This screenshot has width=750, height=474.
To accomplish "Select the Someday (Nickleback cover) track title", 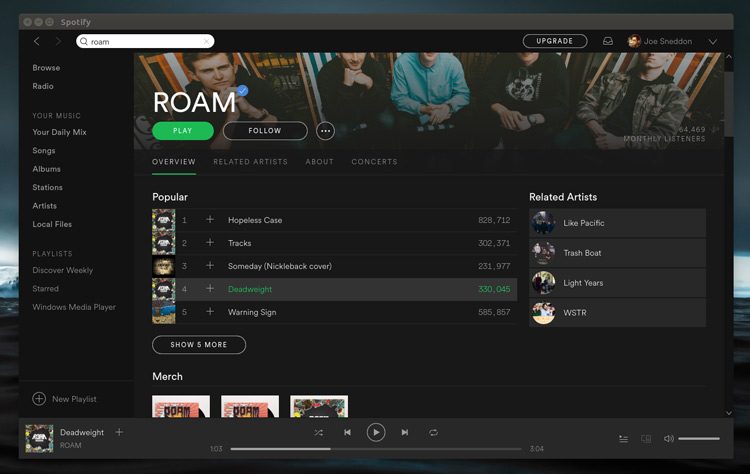I will pos(280,266).
